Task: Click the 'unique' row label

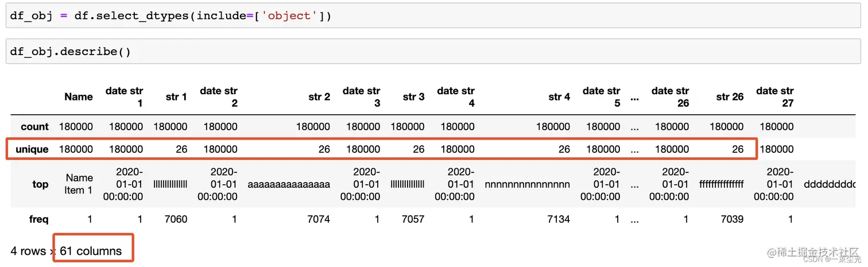Action: click(32, 149)
